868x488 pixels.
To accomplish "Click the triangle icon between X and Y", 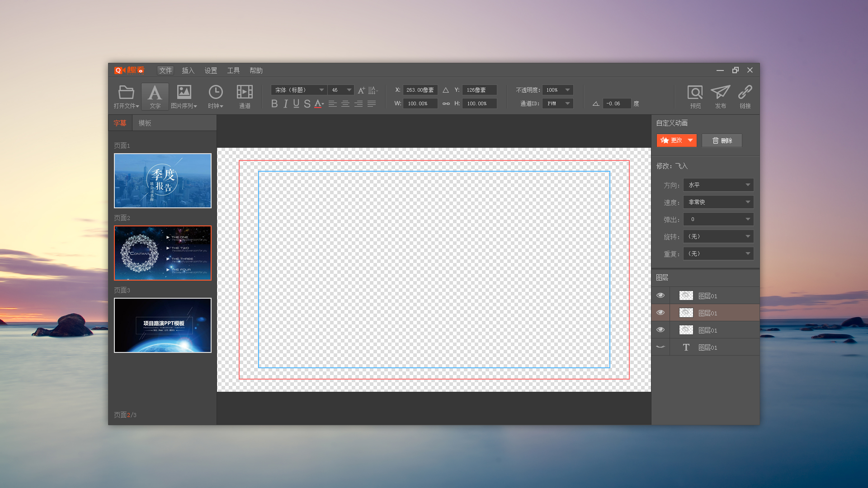I will point(446,90).
